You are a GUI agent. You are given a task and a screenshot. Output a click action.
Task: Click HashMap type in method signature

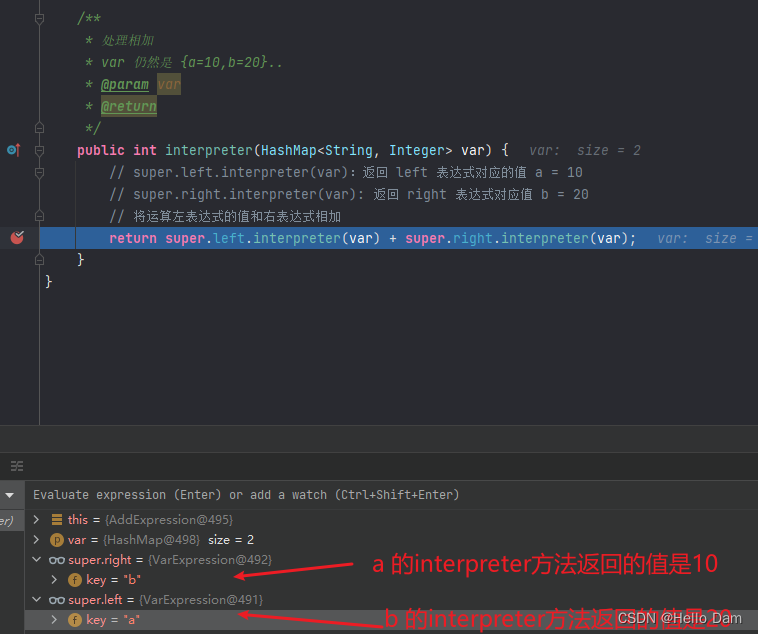pos(289,150)
